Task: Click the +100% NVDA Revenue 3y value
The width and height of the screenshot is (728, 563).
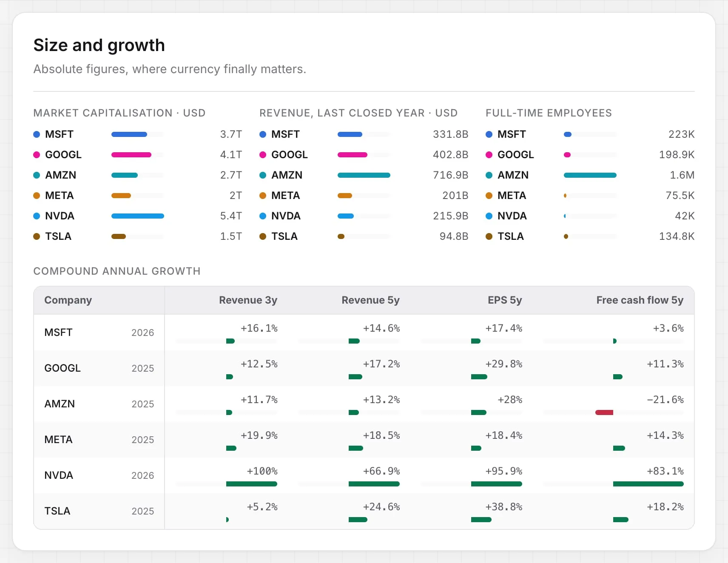Action: tap(262, 471)
